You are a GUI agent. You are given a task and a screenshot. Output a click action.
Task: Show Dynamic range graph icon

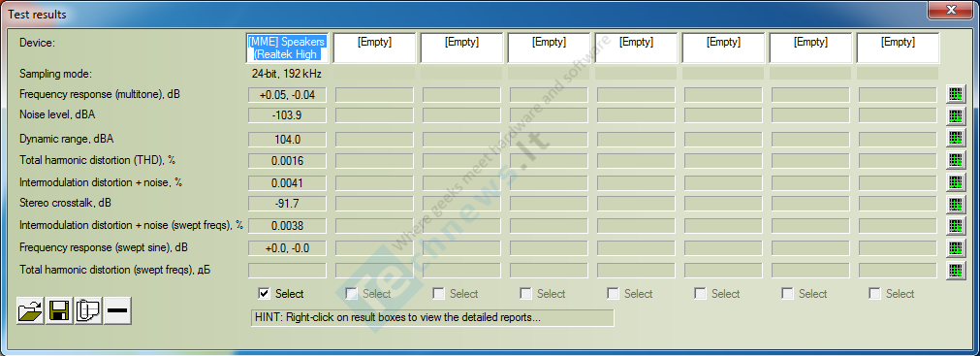[x=956, y=139]
